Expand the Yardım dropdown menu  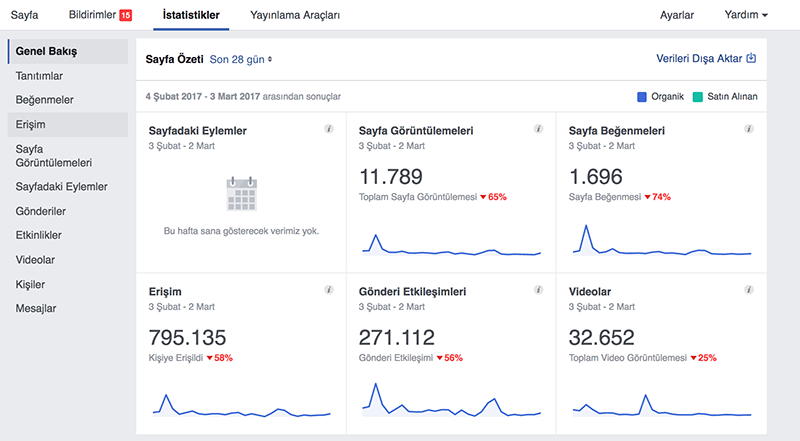[x=746, y=15]
